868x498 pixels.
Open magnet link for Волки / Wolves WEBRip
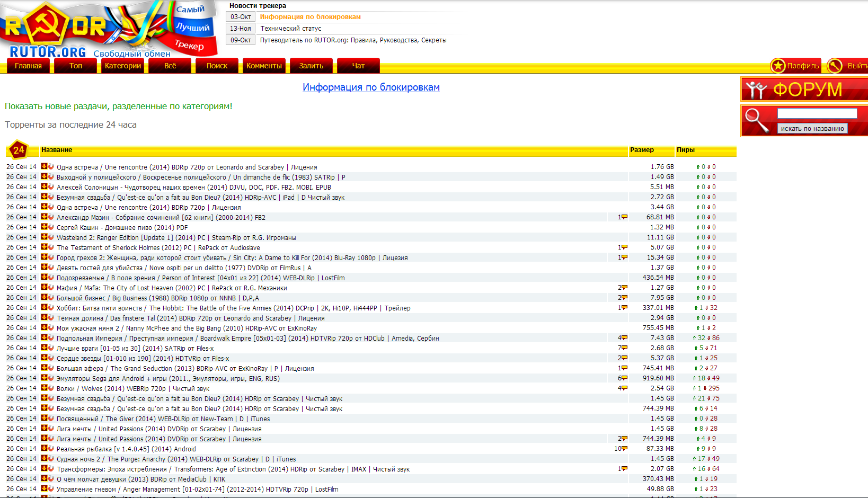(51, 388)
